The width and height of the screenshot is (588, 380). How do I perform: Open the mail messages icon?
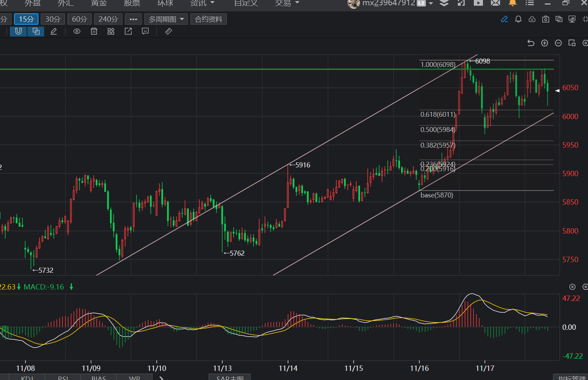(x=496, y=3)
